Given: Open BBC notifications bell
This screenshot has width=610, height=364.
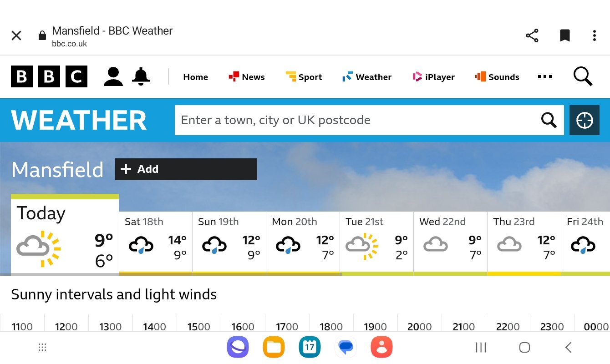Looking at the screenshot, I should click(141, 76).
